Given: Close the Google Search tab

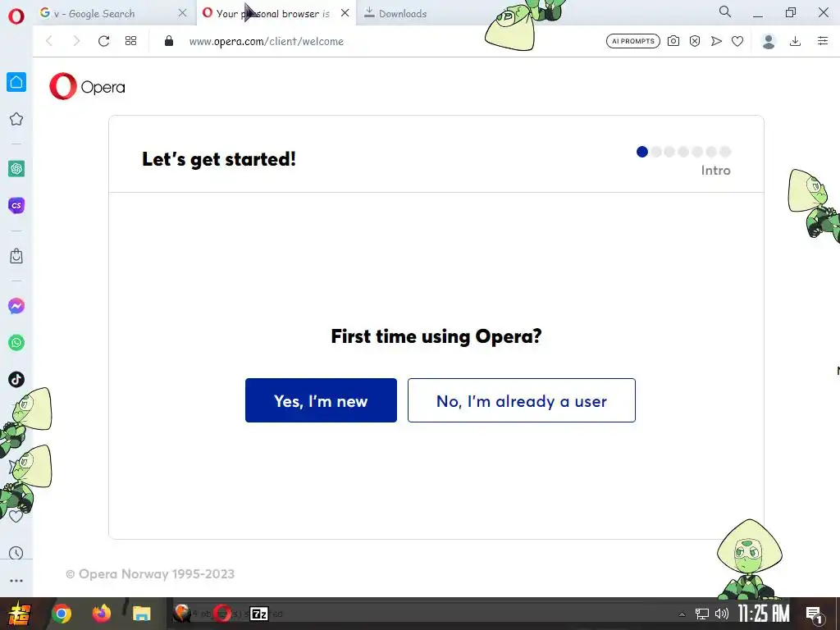Looking at the screenshot, I should (x=183, y=13).
